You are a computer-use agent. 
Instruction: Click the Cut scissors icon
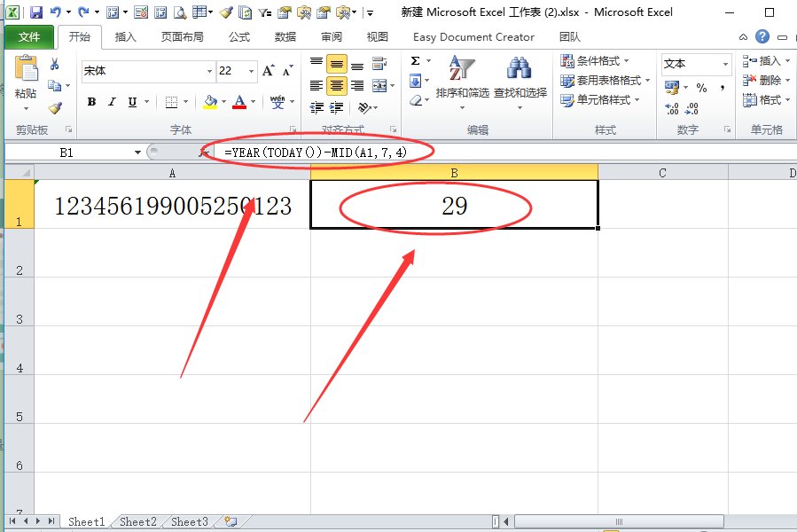55,64
